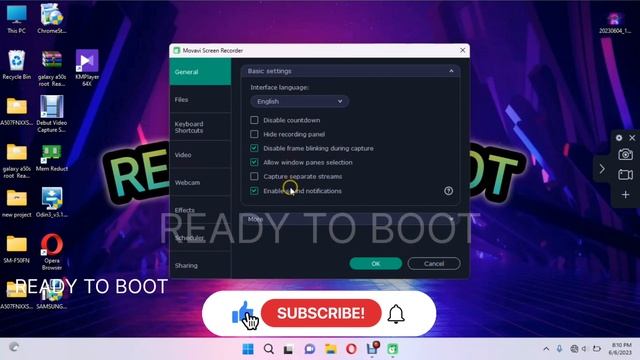Open File Explorer from the taskbar

pos(331,349)
